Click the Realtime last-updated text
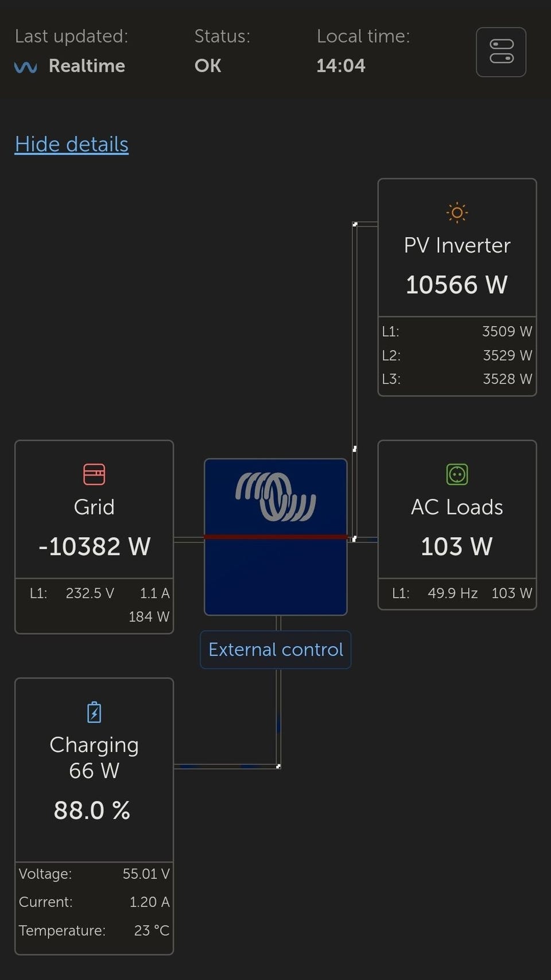The width and height of the screenshot is (551, 980). 87,66
